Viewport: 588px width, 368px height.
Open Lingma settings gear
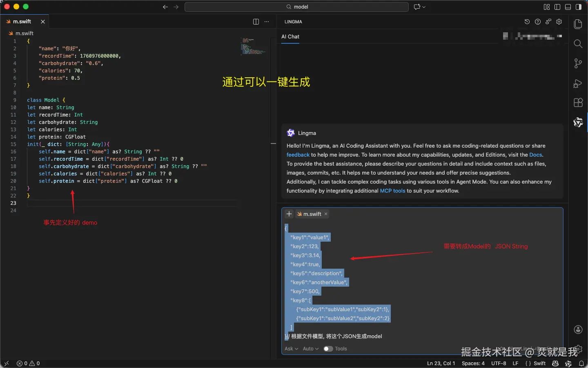pyautogui.click(x=559, y=22)
